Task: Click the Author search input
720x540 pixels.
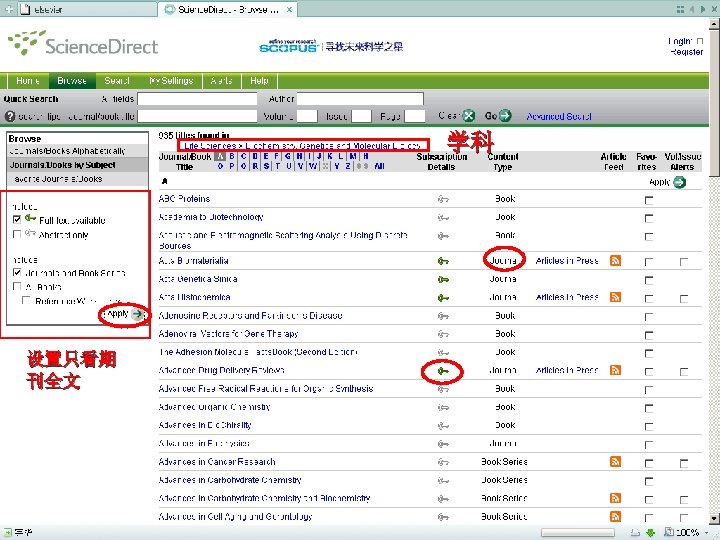Action: (360, 99)
